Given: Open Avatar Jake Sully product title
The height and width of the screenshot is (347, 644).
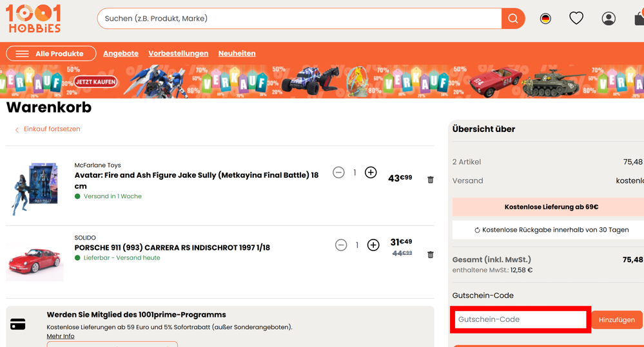Looking at the screenshot, I should click(x=197, y=180).
